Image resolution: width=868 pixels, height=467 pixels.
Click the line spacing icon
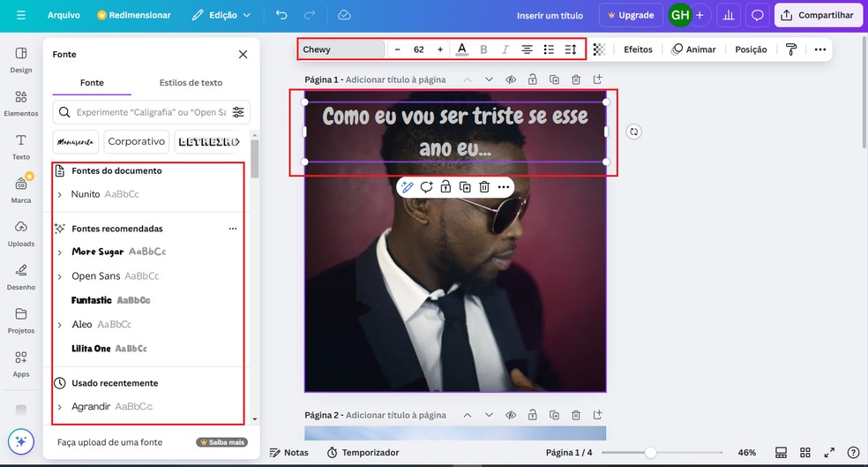pos(571,49)
